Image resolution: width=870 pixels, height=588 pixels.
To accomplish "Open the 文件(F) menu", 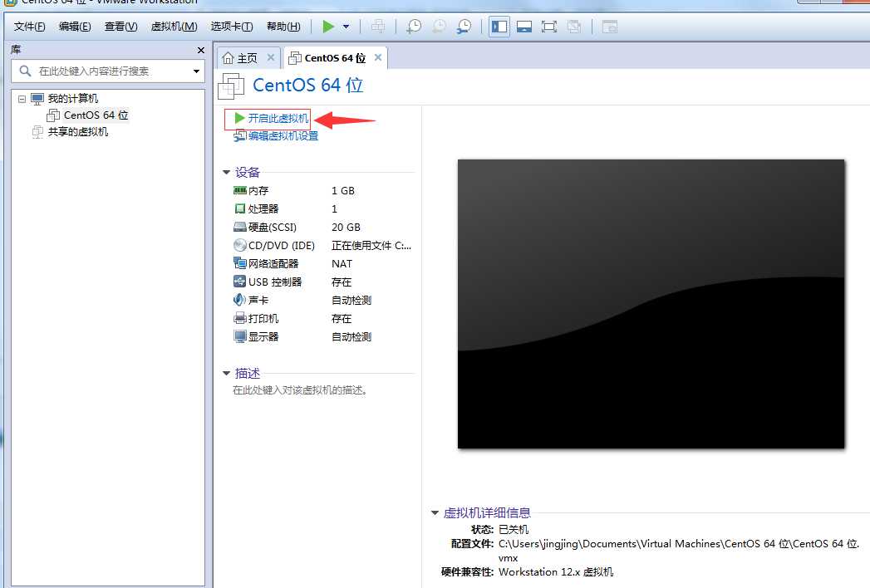I will pyautogui.click(x=29, y=27).
